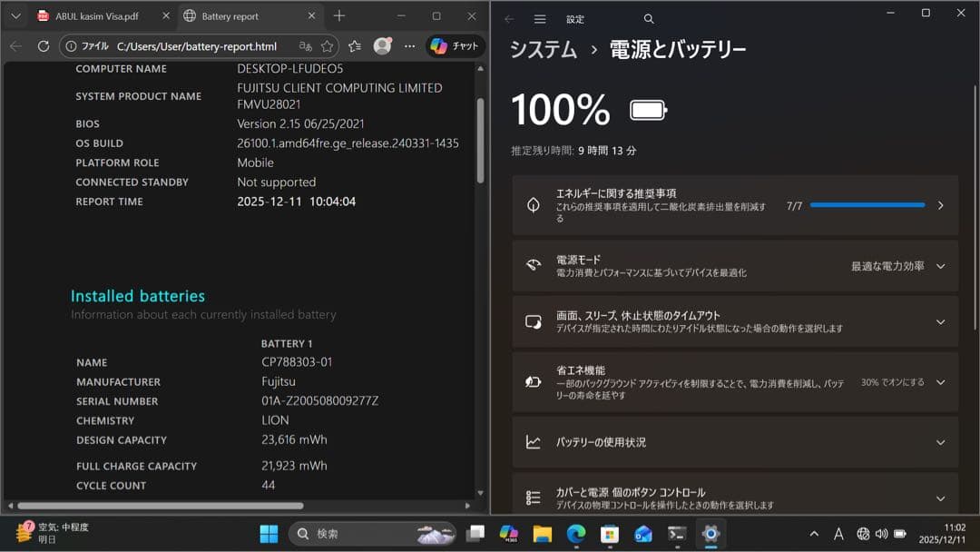The width and height of the screenshot is (980, 552).
Task: Click the 7/7 energy recommendations progress bar
Action: tap(871, 206)
